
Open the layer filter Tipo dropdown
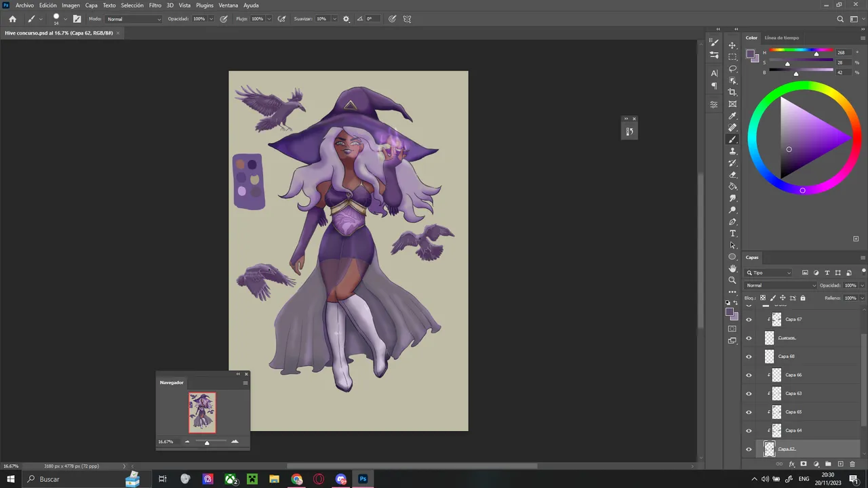tap(769, 272)
